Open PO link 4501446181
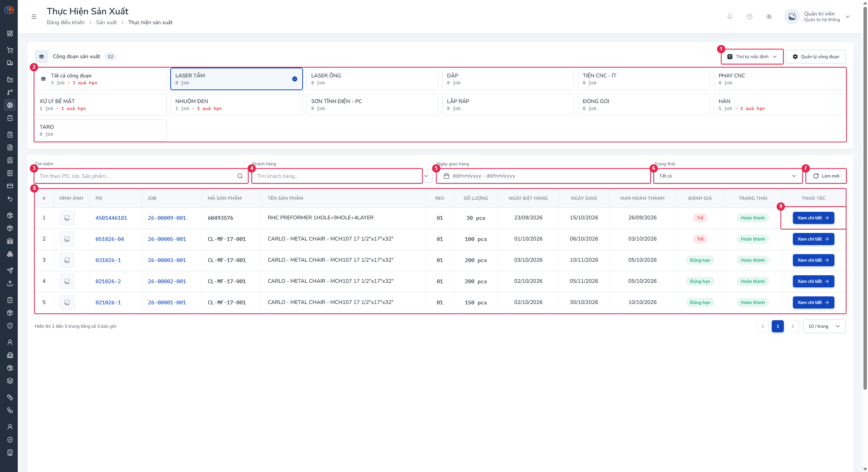Screen dimensions: 868x472 coord(111,218)
